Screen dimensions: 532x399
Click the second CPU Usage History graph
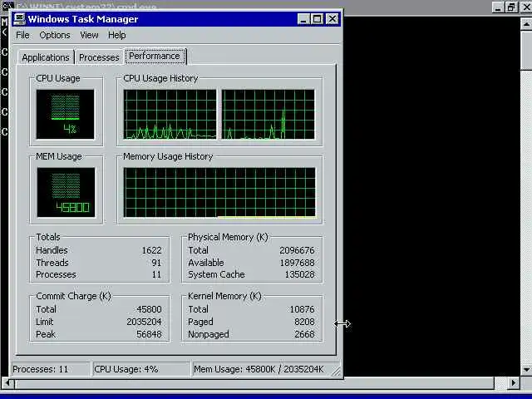(x=268, y=115)
